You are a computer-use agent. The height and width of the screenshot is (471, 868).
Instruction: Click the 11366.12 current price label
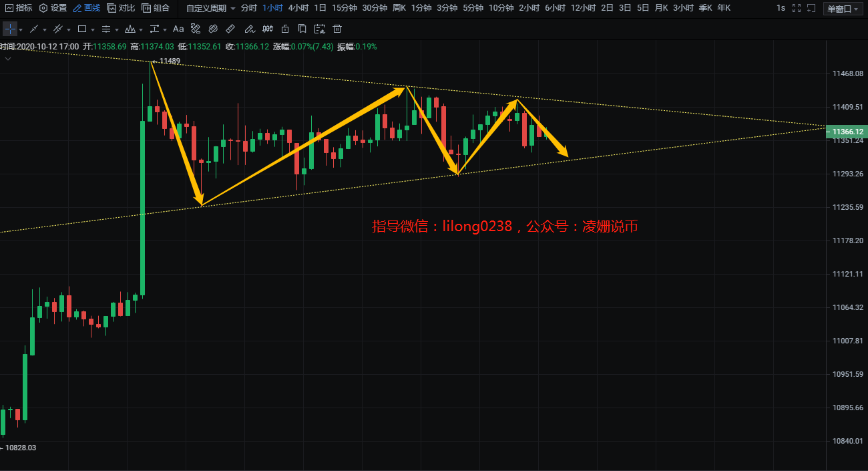click(847, 132)
